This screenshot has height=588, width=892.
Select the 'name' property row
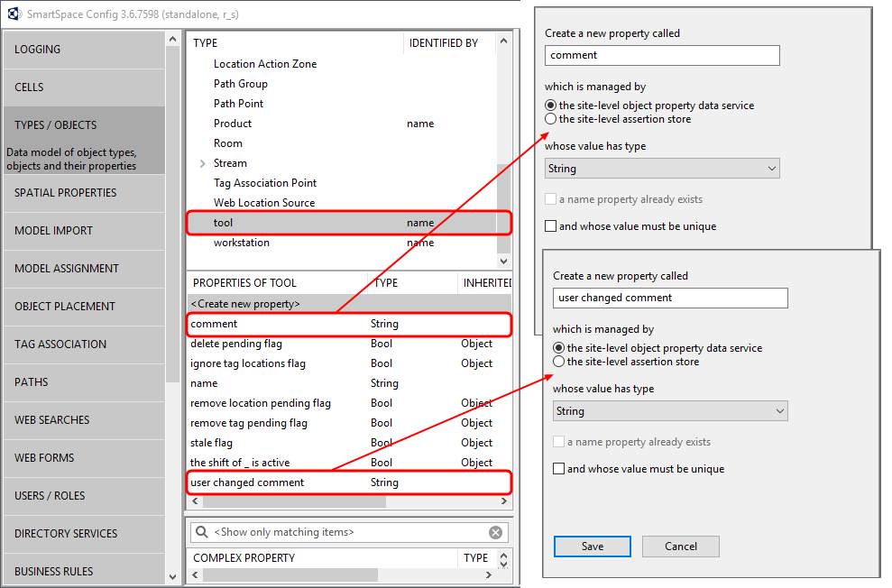[x=349, y=383]
